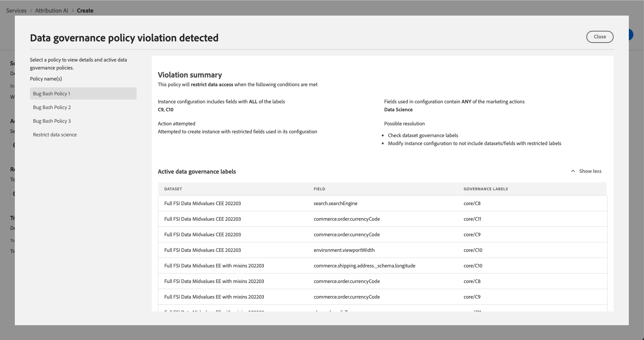This screenshot has width=644, height=340.
Task: Select first currencyCode row labeled core/C9
Action: (x=346, y=235)
